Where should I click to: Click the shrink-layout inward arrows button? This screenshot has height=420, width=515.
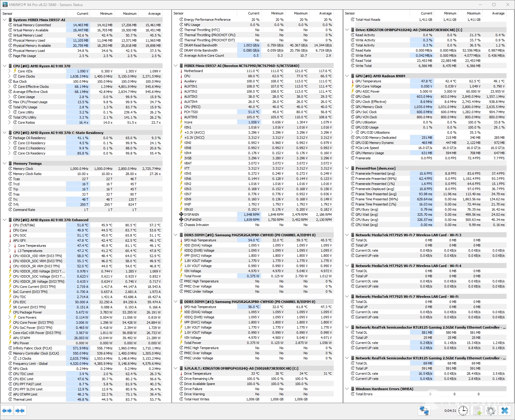point(20,411)
